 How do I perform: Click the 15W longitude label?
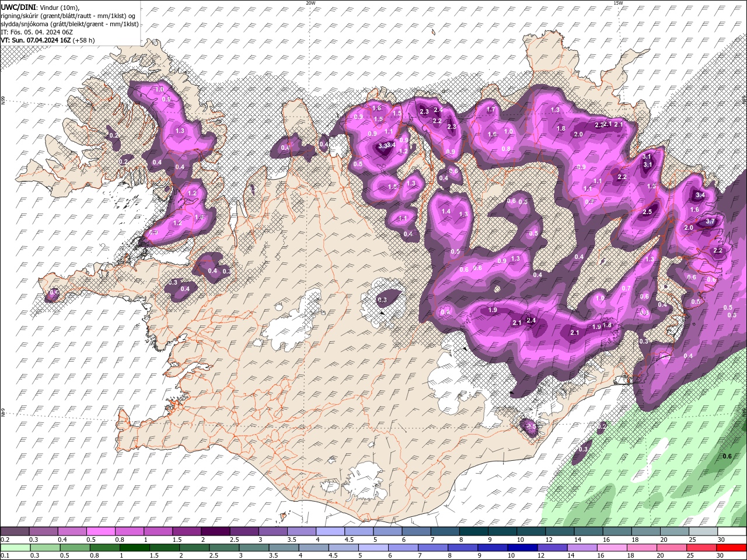618,3
